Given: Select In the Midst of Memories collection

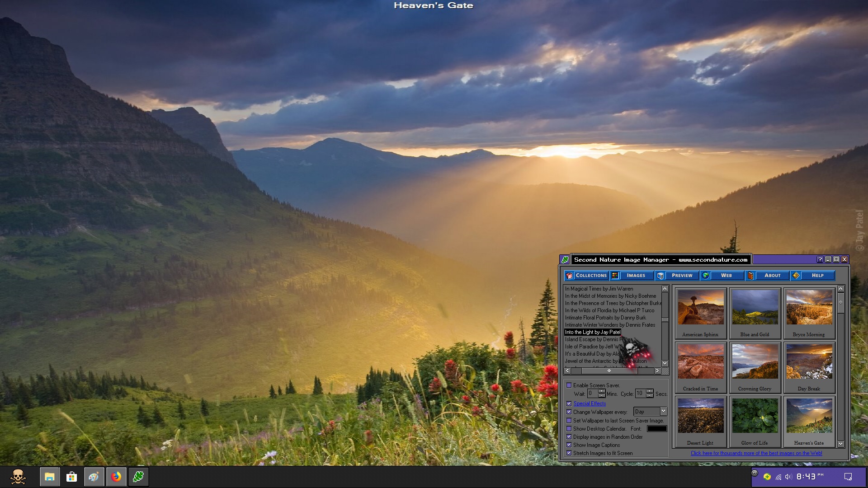Looking at the screenshot, I should point(610,296).
